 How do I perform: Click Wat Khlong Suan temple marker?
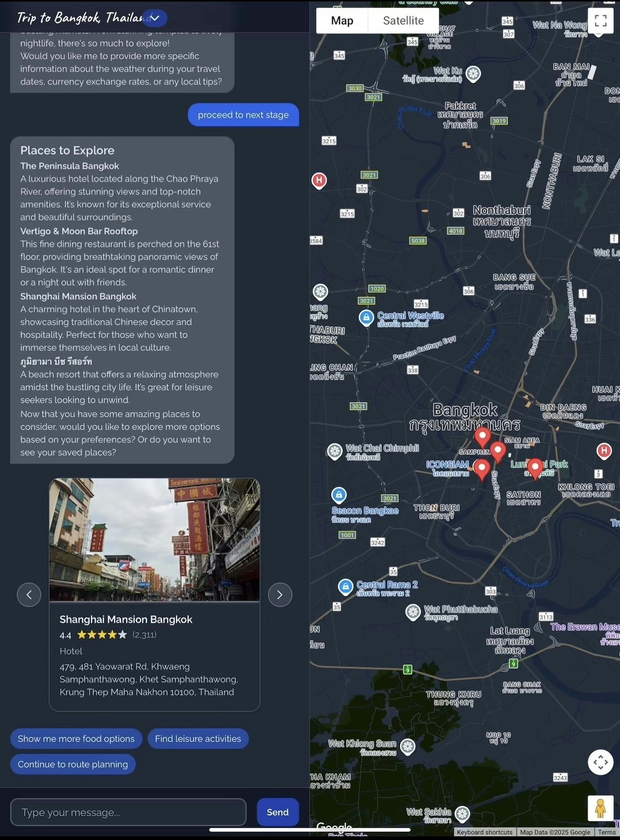(x=408, y=746)
